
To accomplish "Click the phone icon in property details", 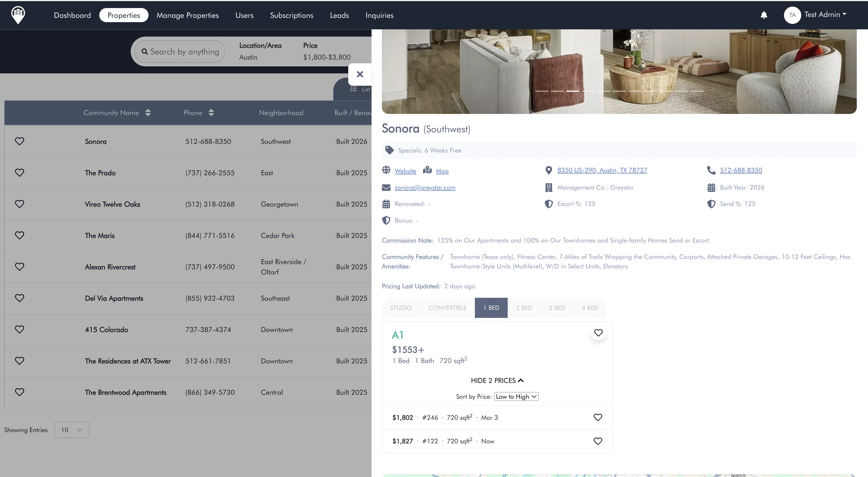I will coord(711,170).
